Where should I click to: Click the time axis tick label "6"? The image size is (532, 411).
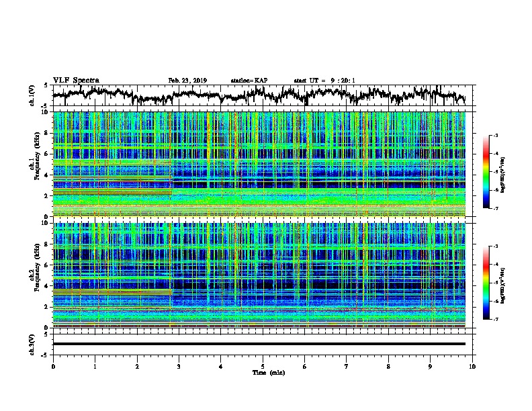pos(305,367)
